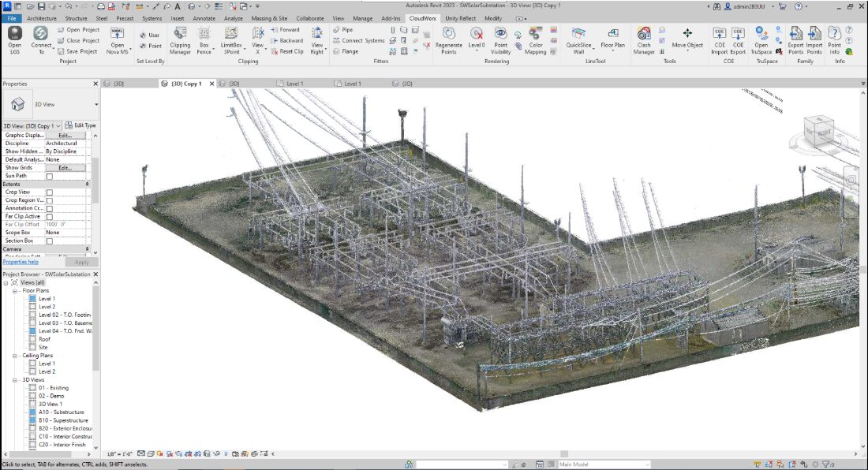Click the Close Project button
868x470 pixels.
(79, 40)
